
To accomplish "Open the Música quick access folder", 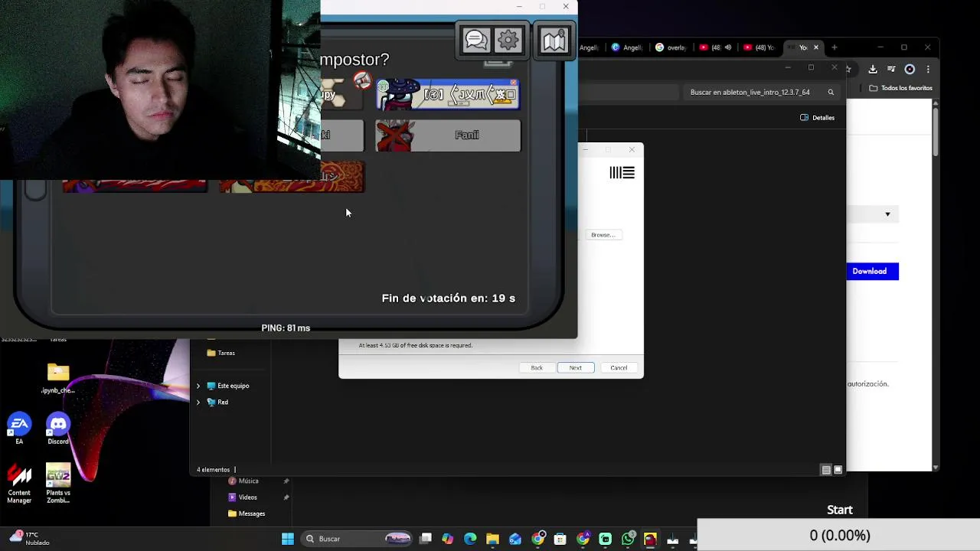I will point(243,481).
